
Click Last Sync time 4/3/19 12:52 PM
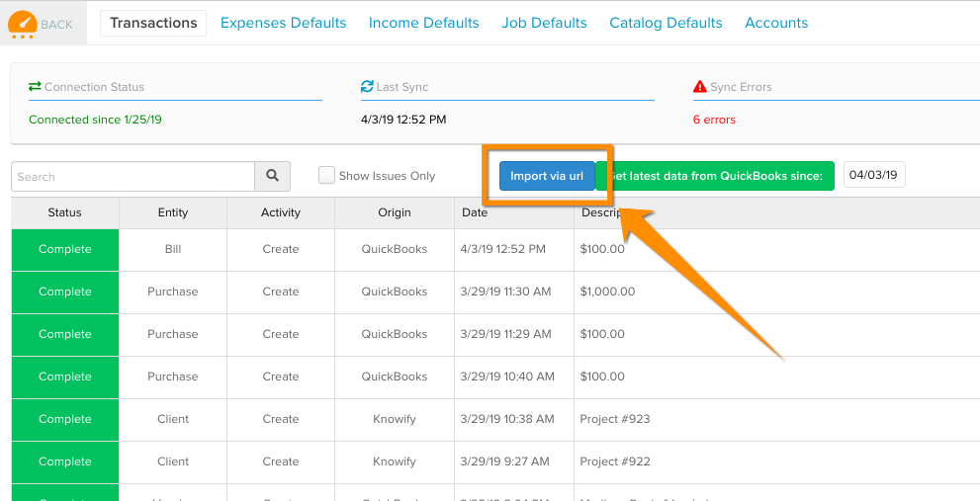[x=403, y=120]
